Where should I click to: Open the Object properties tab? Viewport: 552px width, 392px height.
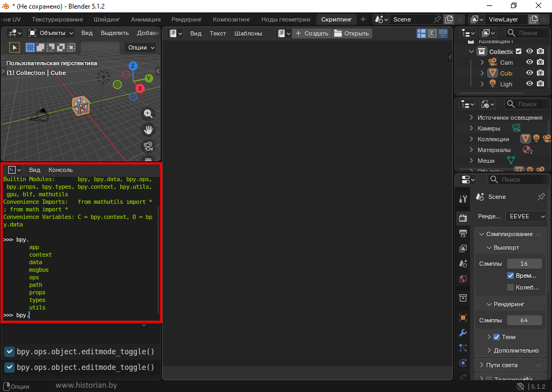pyautogui.click(x=463, y=318)
